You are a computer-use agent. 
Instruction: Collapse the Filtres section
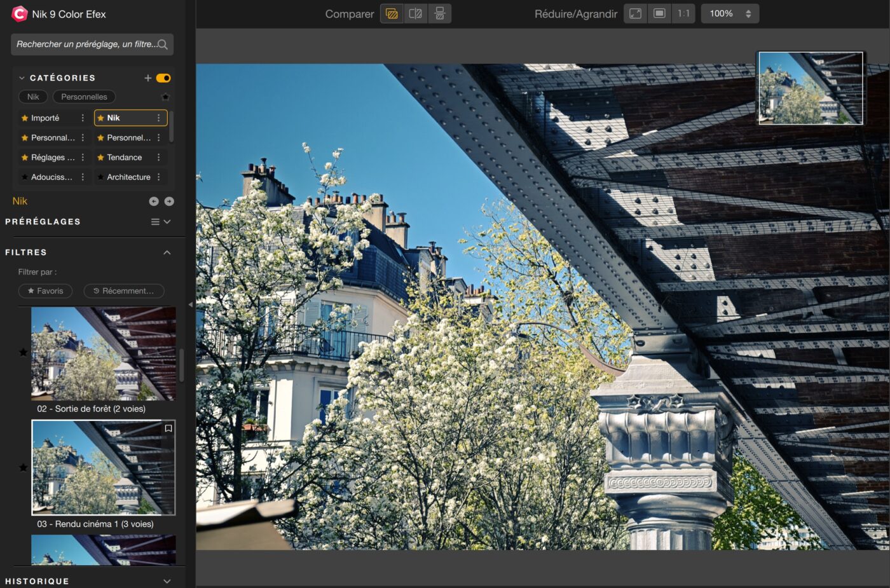click(x=167, y=252)
